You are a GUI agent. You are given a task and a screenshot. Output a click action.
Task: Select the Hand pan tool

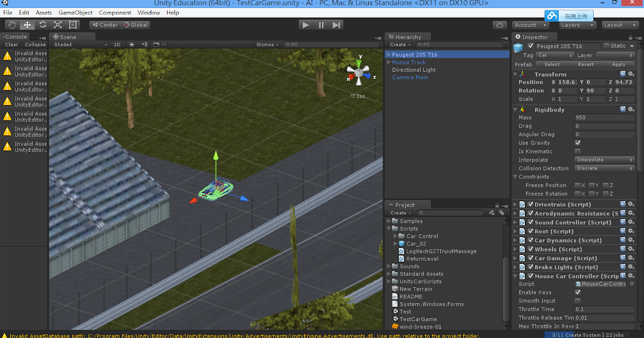(12, 25)
